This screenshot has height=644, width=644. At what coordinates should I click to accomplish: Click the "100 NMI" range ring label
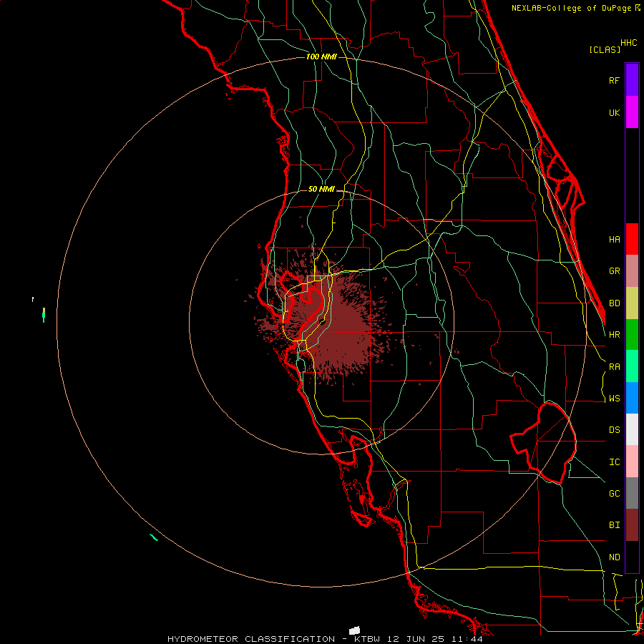point(321,57)
